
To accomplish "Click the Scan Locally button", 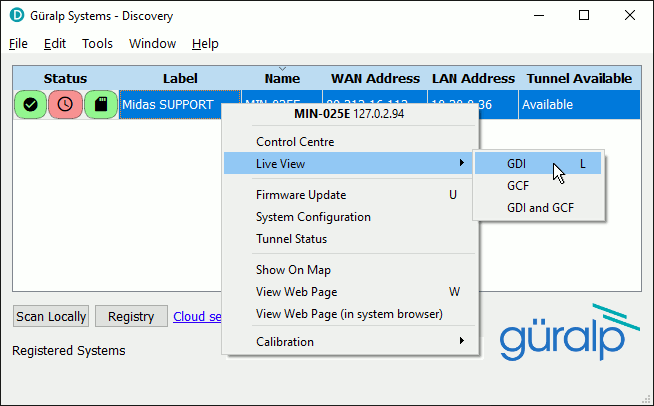I will (51, 316).
